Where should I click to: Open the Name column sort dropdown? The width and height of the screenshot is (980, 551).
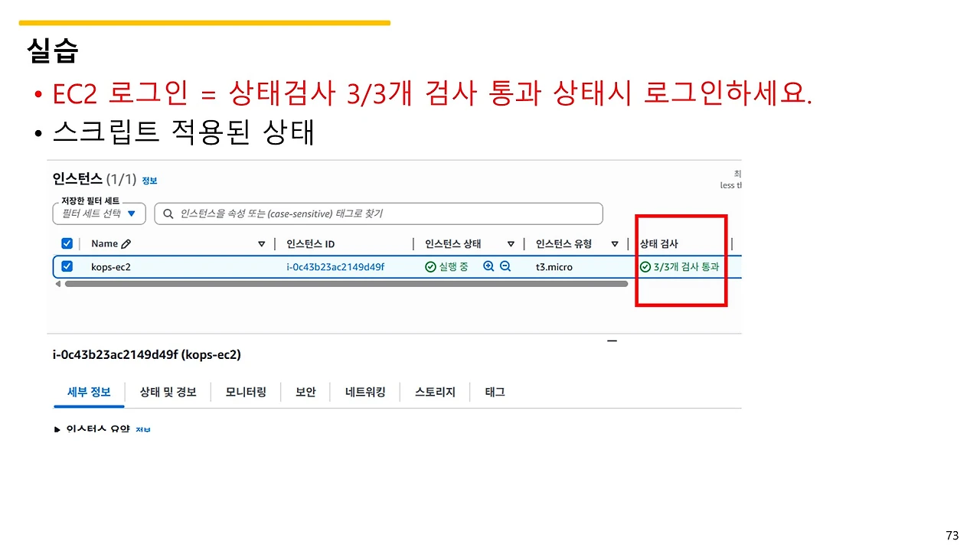(x=262, y=243)
